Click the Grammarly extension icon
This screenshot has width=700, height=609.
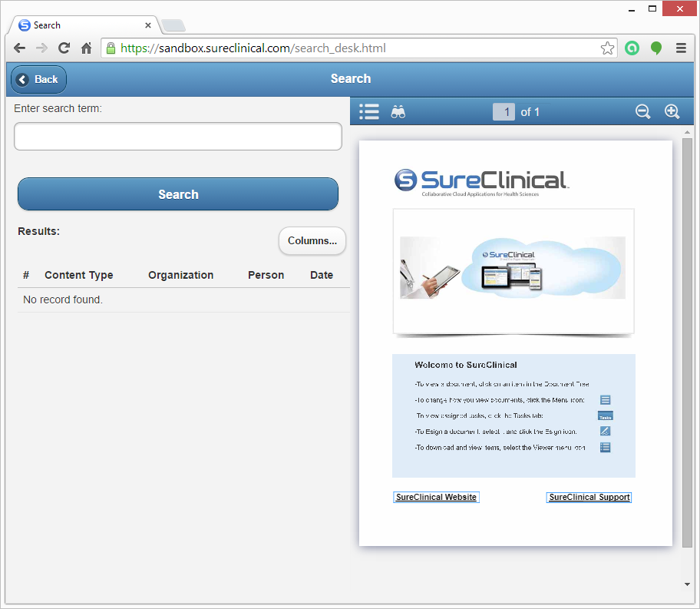[632, 48]
